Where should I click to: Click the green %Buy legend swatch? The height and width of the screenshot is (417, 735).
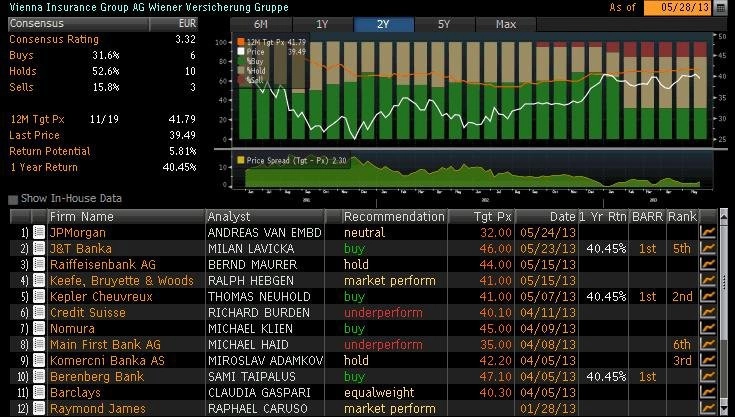(241, 61)
